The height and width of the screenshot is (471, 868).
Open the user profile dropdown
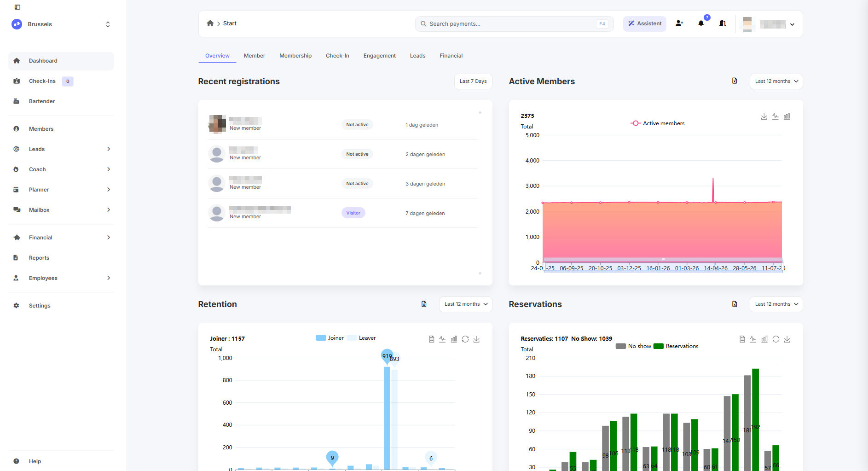point(769,24)
